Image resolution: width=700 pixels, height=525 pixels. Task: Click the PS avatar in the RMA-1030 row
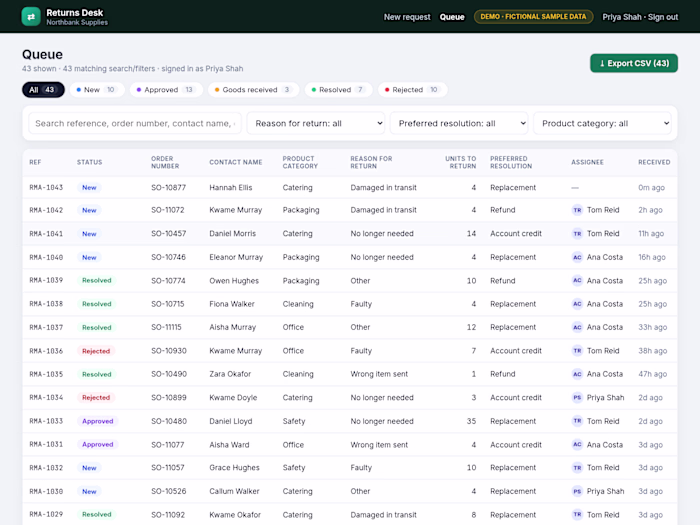coord(577,492)
